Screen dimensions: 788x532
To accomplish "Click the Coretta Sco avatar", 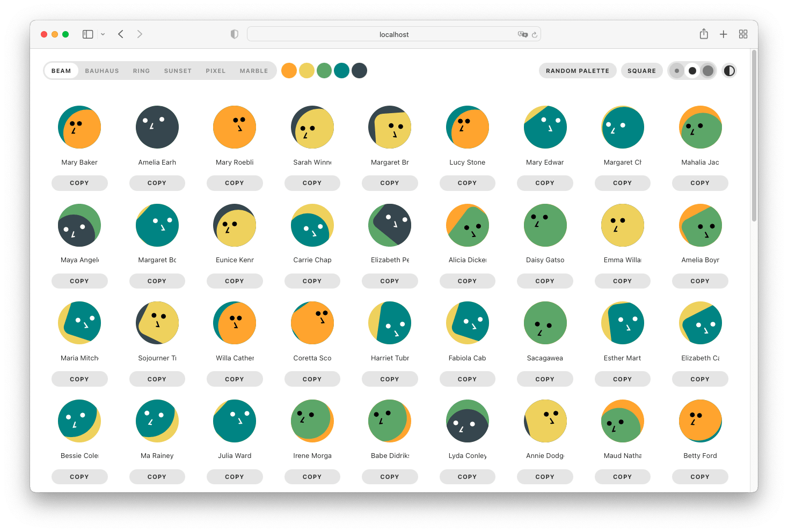I will (312, 323).
